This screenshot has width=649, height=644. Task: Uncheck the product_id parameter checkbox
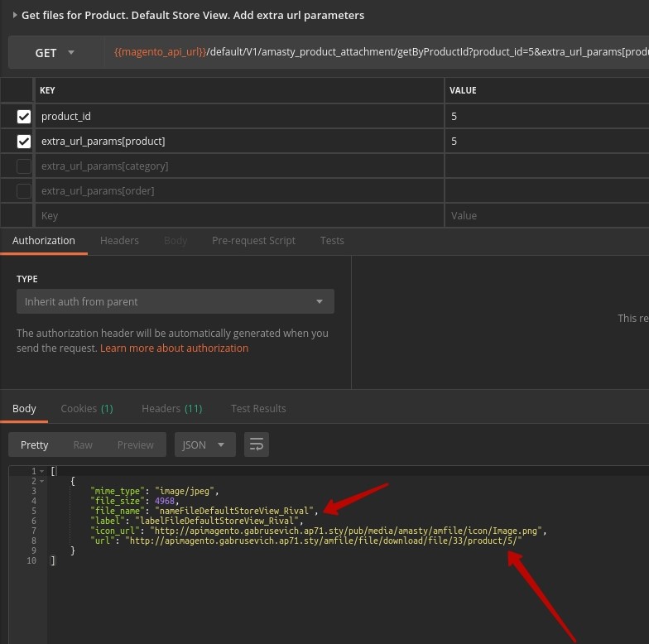click(24, 117)
